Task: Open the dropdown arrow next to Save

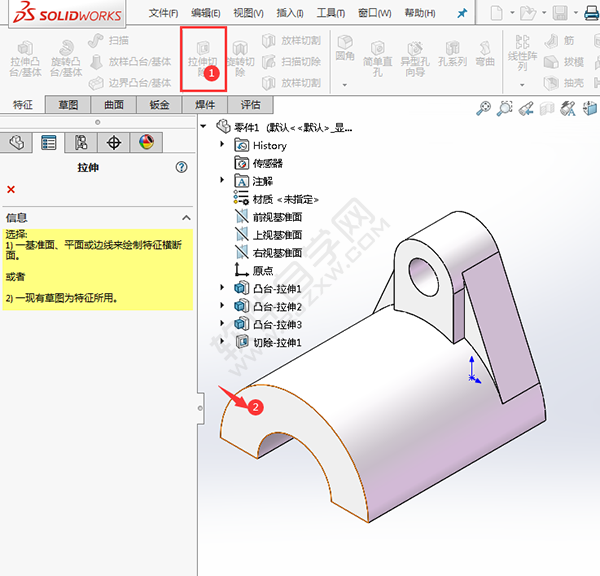Action: [576, 13]
